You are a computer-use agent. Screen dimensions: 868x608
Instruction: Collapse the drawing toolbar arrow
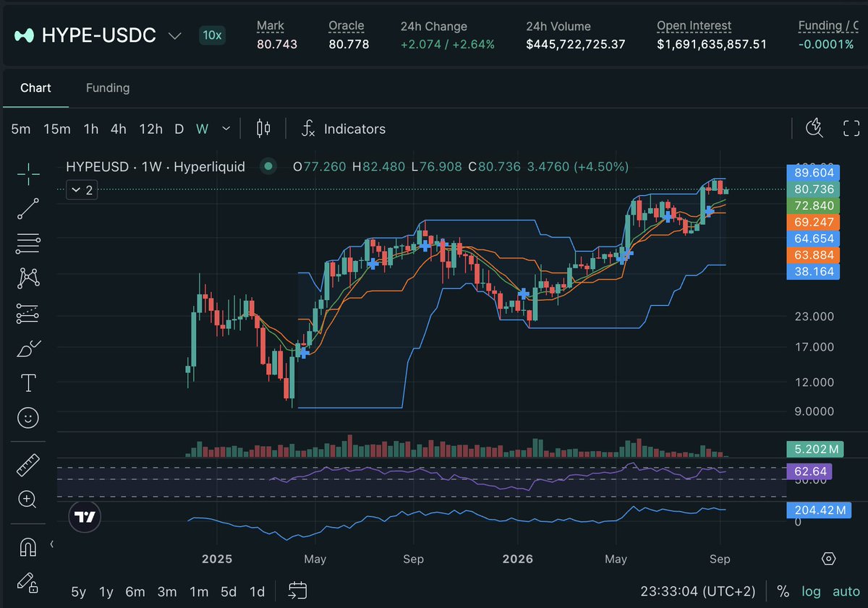(51, 544)
